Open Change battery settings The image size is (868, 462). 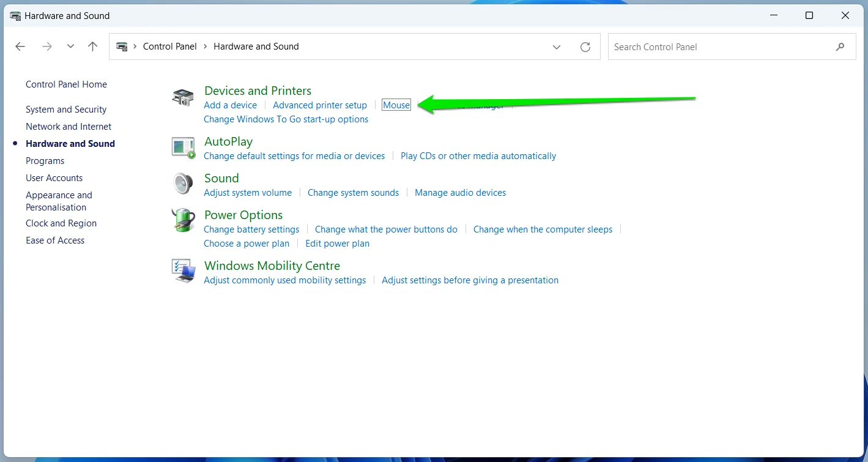pos(251,229)
